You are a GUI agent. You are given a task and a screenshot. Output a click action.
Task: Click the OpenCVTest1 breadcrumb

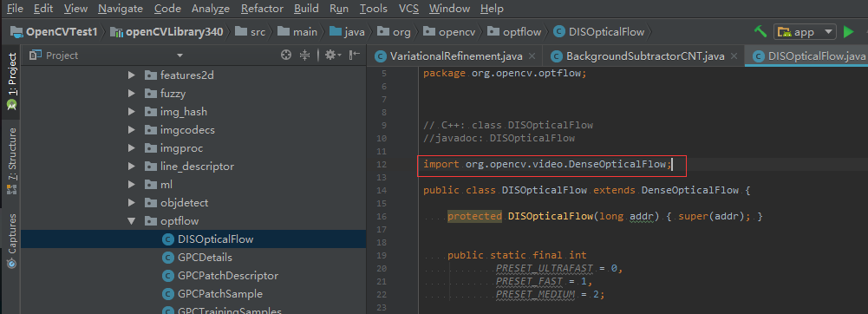point(54,32)
